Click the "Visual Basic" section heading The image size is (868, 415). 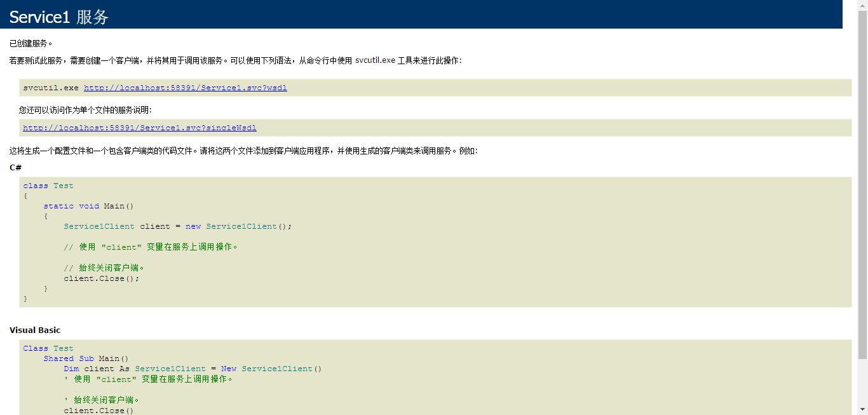tap(35, 330)
